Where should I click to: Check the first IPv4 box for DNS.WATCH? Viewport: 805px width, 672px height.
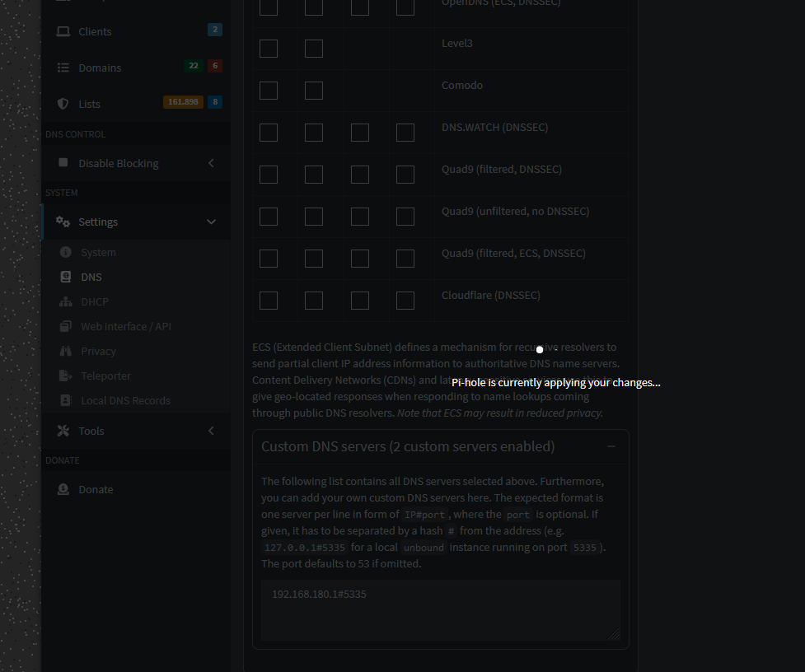point(269,133)
